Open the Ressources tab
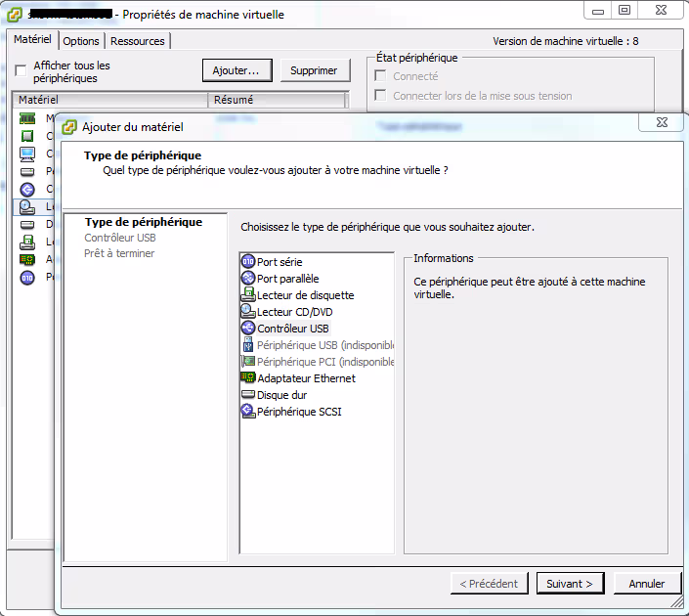Viewport: 689px width, 616px height. 138,41
